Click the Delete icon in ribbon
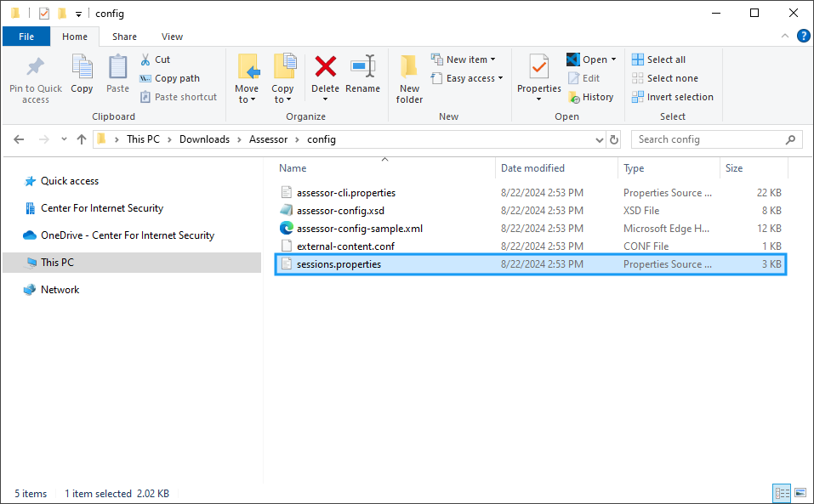Screen dimensions: 814x504 click(325, 68)
